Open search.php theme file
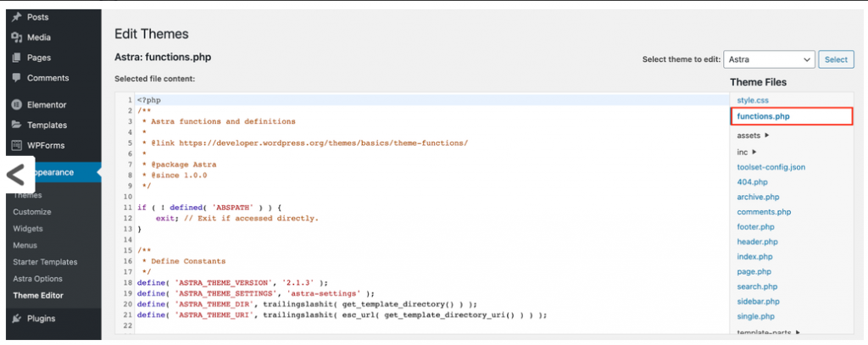 [x=757, y=287]
